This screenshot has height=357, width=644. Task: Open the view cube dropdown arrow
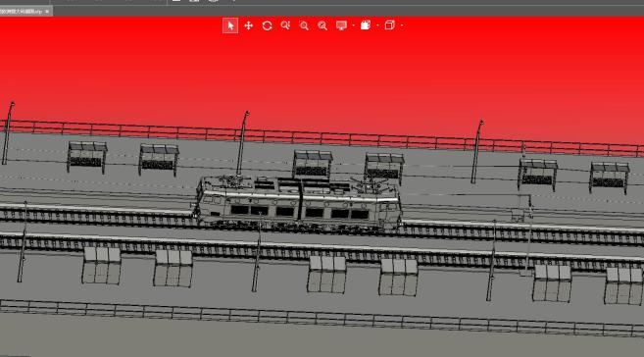pos(402,25)
